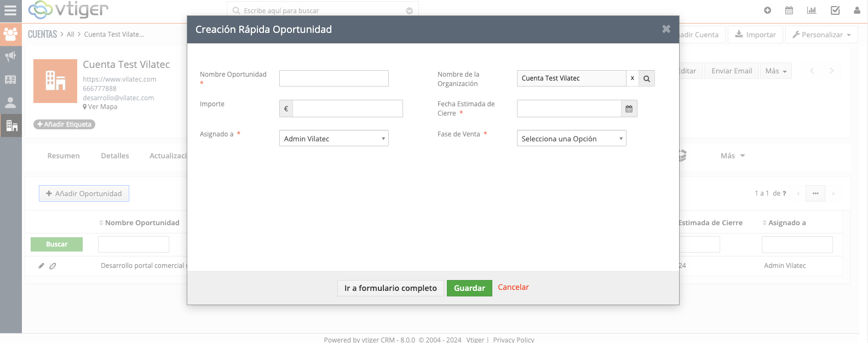Clear the Cuenta Test Vilatec organization field
Viewport: 868px width, 343px height.
632,78
